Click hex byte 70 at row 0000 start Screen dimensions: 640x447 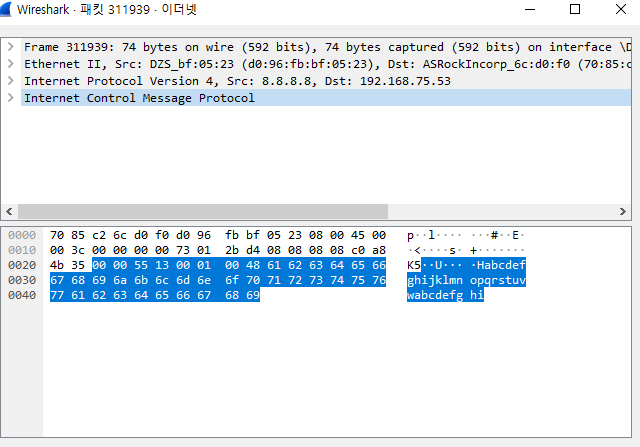coord(57,235)
